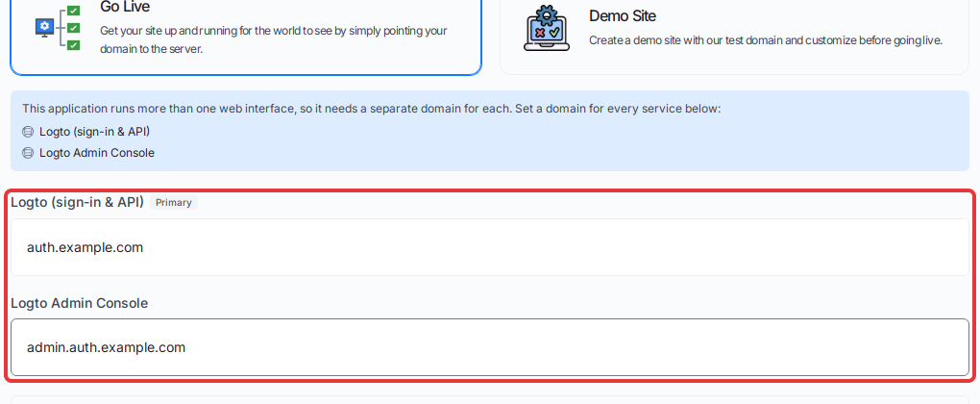The width and height of the screenshot is (980, 404).
Task: Click the Logto (sign-in & API) field label
Action: pyautogui.click(x=78, y=202)
